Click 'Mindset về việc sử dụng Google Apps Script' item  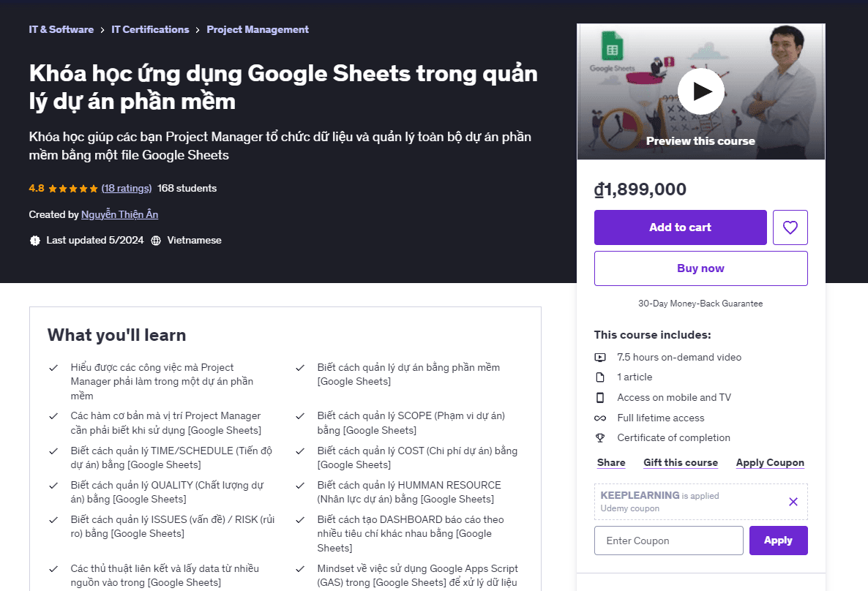tap(417, 576)
